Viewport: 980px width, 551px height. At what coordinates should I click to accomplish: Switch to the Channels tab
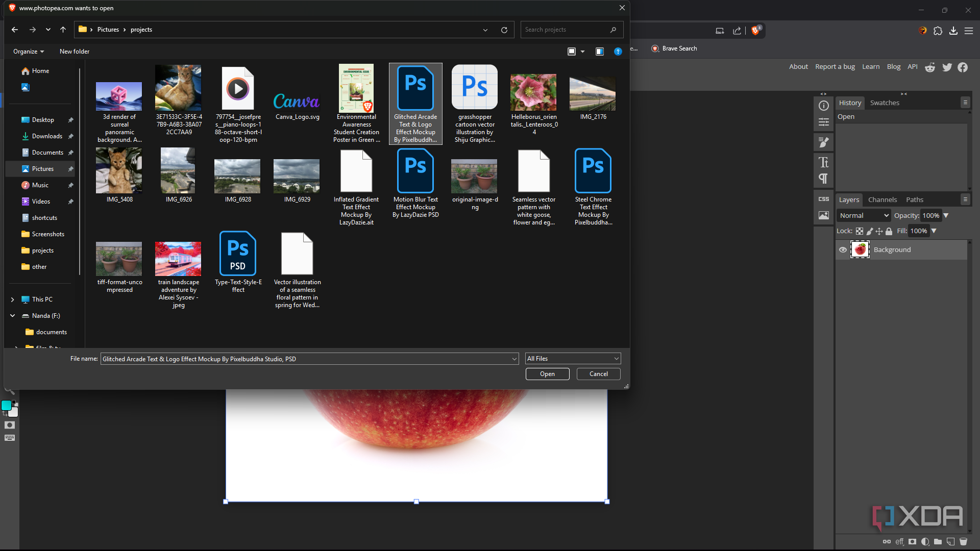pos(882,200)
